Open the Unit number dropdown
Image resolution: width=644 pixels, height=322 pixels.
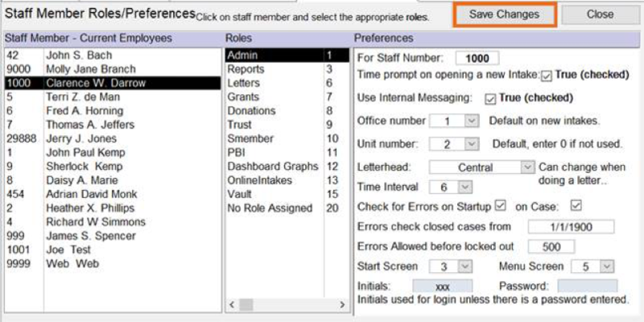pyautogui.click(x=472, y=144)
